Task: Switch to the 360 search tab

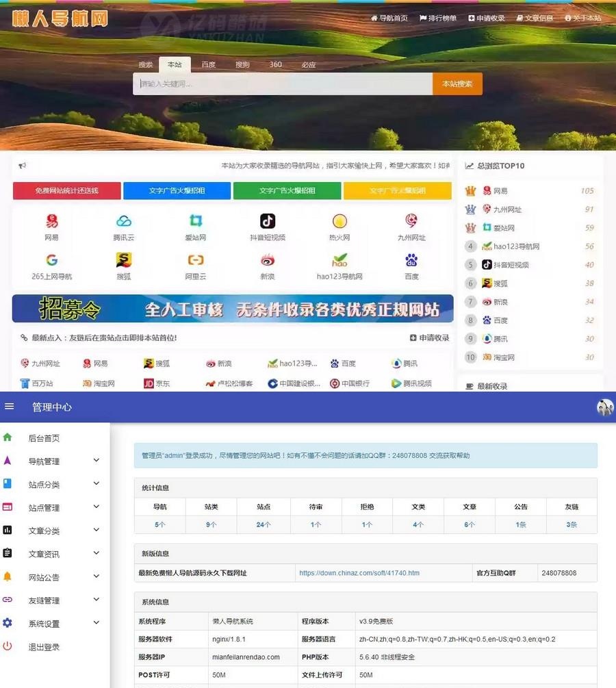Action: click(276, 64)
